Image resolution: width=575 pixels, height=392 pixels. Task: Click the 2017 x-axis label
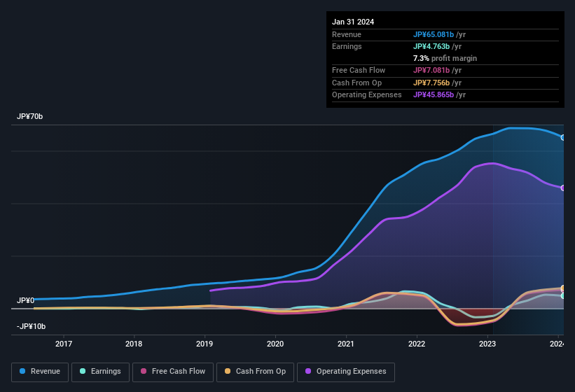coord(64,344)
